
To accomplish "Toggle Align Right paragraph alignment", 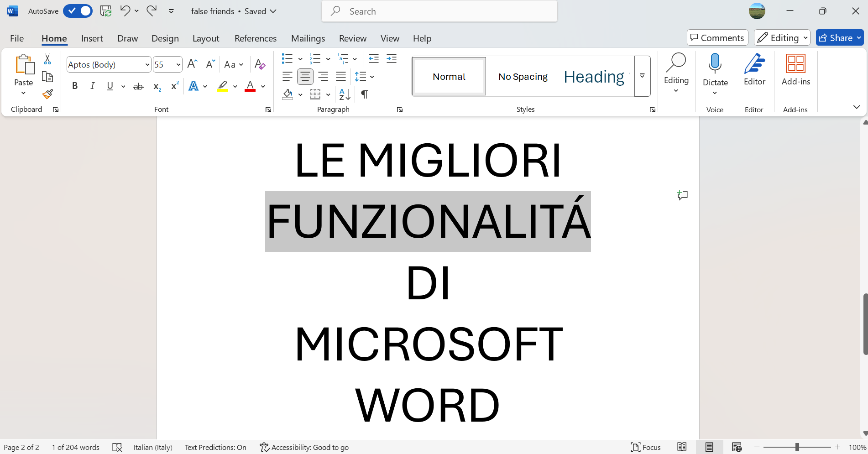I will coord(323,77).
